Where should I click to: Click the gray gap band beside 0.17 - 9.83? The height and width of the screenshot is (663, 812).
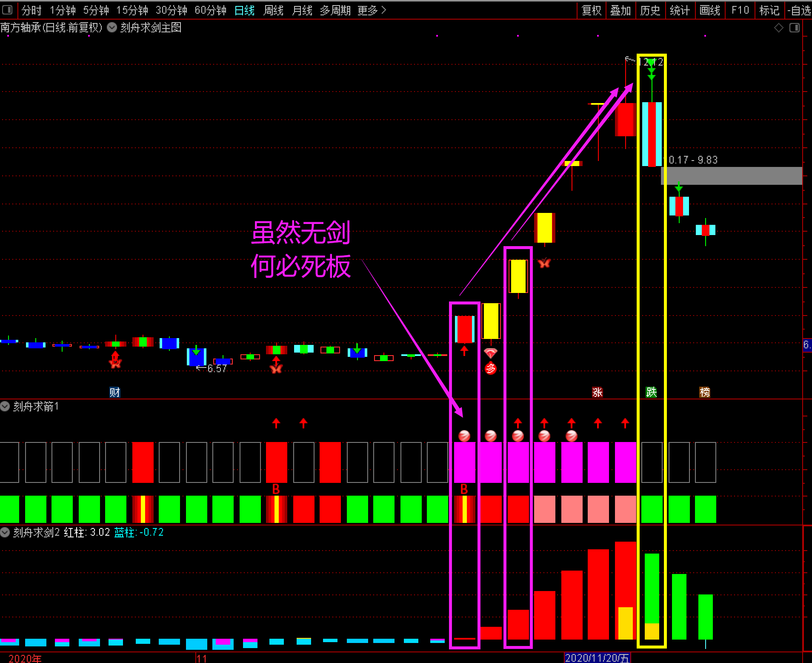pos(732,176)
